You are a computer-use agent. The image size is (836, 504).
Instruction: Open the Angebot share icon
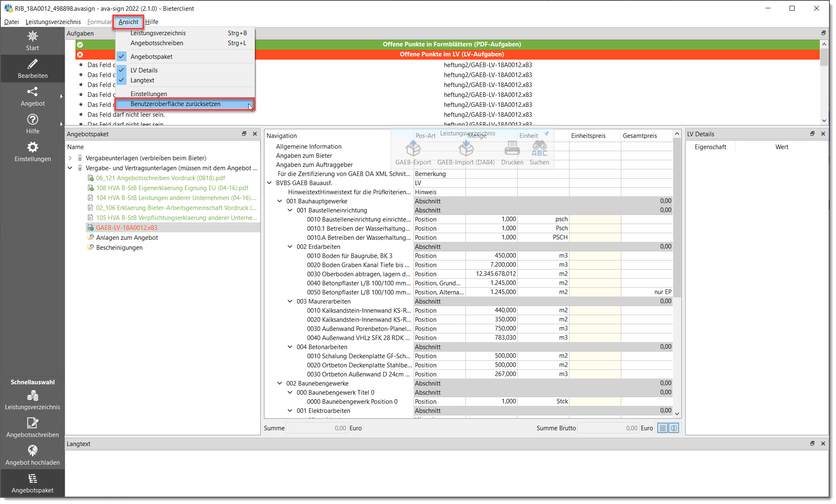[32, 92]
